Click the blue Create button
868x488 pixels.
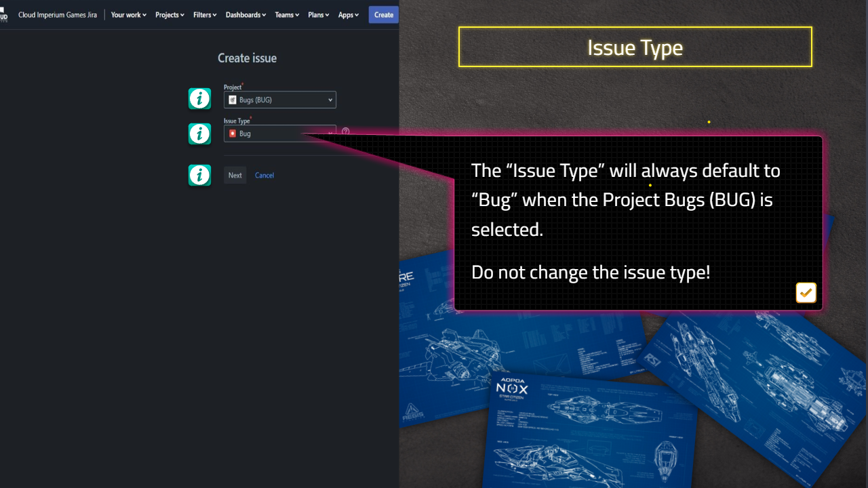point(384,15)
